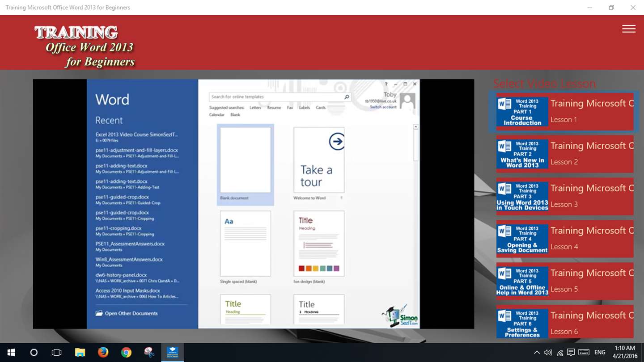Click the Blank suggested search
Viewport: 644px width, 362px height.
coord(235,115)
